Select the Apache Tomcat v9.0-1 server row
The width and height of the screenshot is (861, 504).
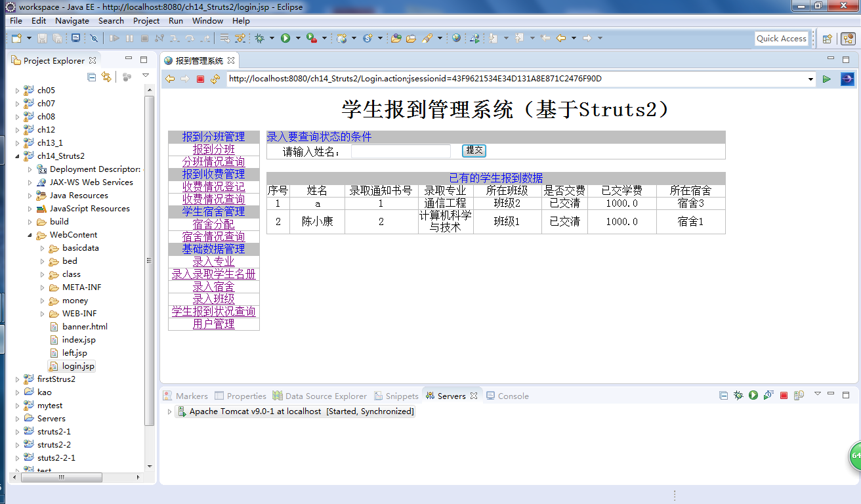tap(295, 411)
